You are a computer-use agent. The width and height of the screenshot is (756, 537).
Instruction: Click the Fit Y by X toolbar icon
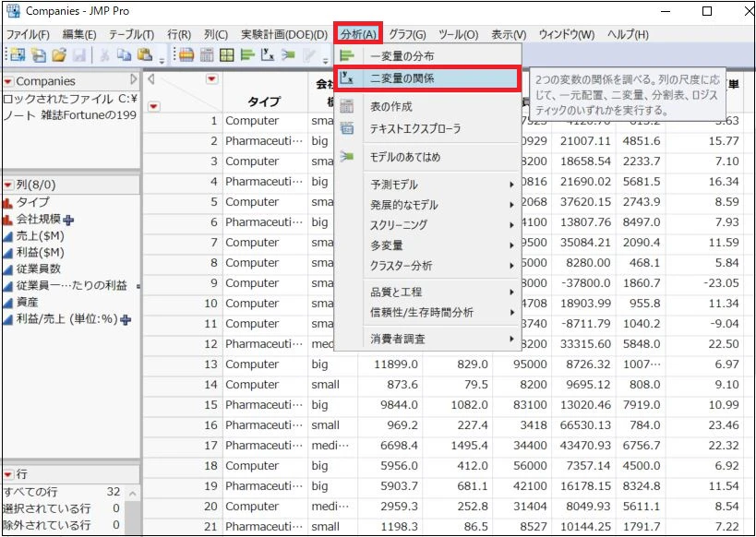tap(268, 55)
